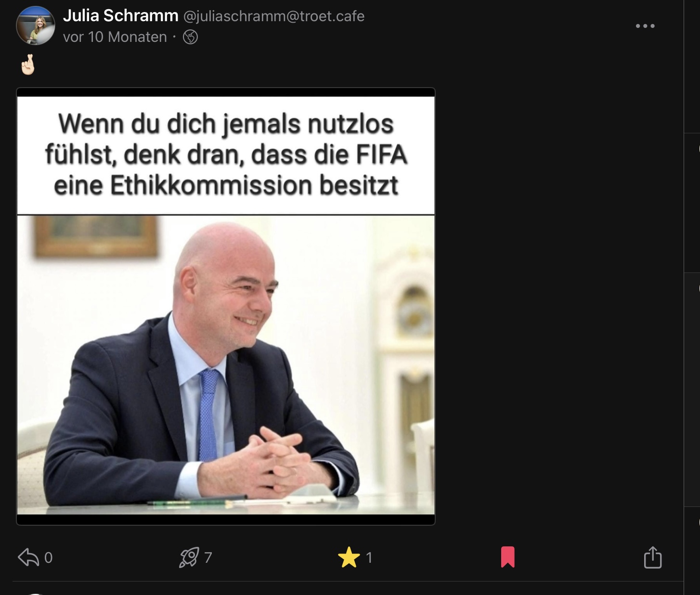The width and height of the screenshot is (700, 595).
Task: Click the Julia Schramm display name
Action: click(121, 16)
